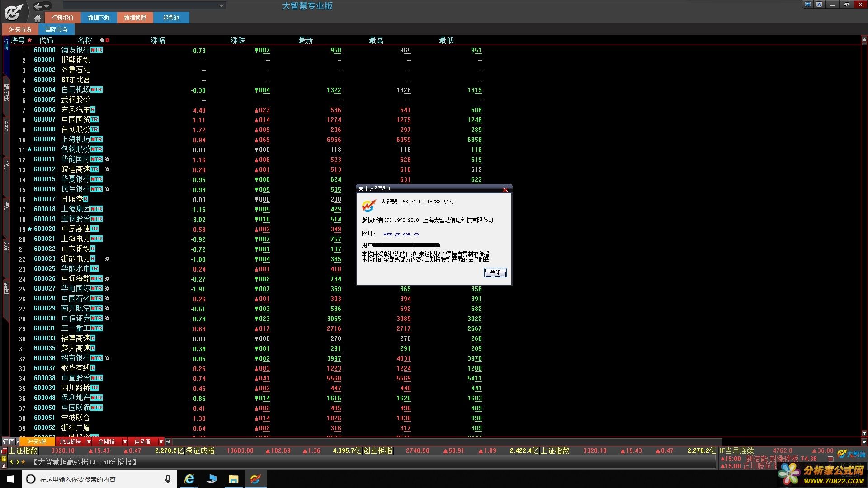
Task: Click the marker icon next to 民生银行
Action: [107, 189]
